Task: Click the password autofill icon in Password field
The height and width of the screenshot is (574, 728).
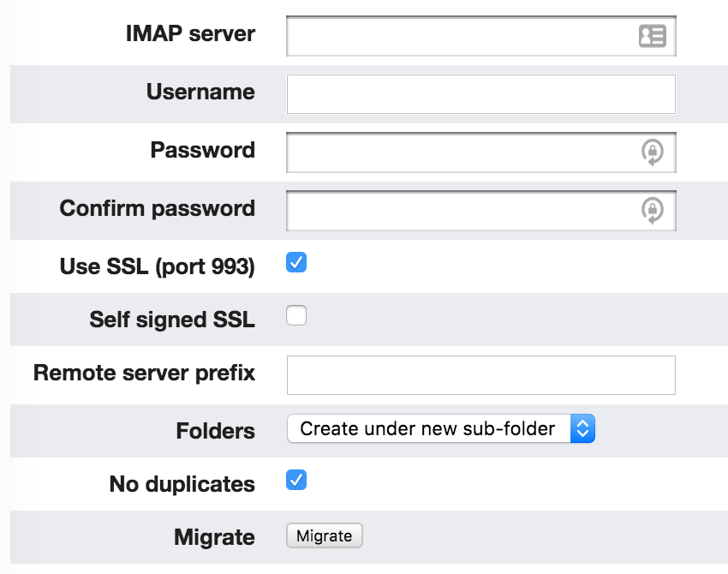Action: [653, 152]
